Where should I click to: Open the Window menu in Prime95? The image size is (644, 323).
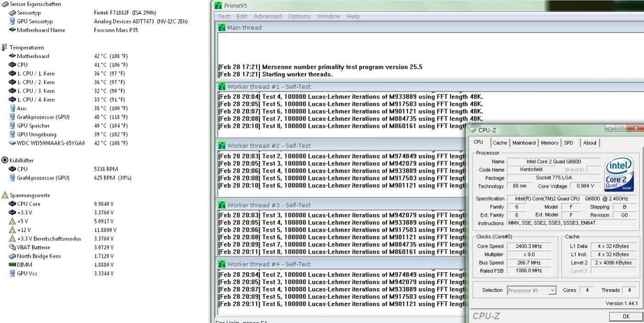328,16
